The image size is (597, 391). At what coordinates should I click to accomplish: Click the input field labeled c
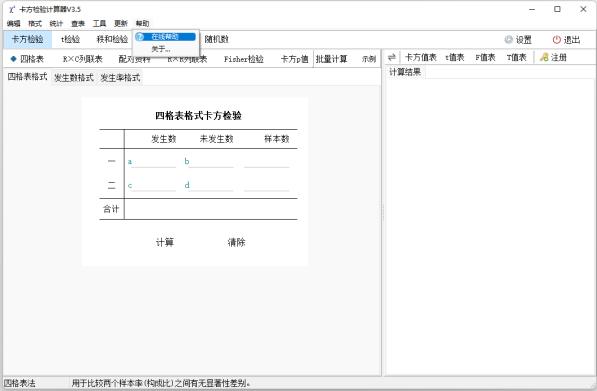pos(154,185)
